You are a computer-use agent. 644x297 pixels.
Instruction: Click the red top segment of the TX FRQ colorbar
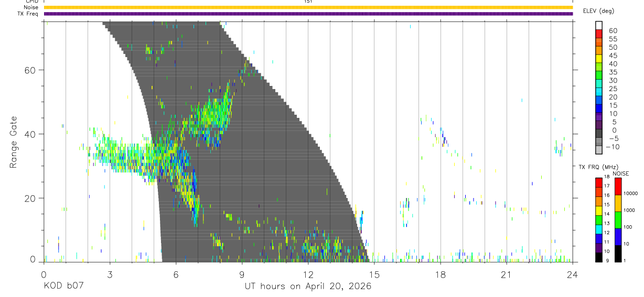point(599,181)
